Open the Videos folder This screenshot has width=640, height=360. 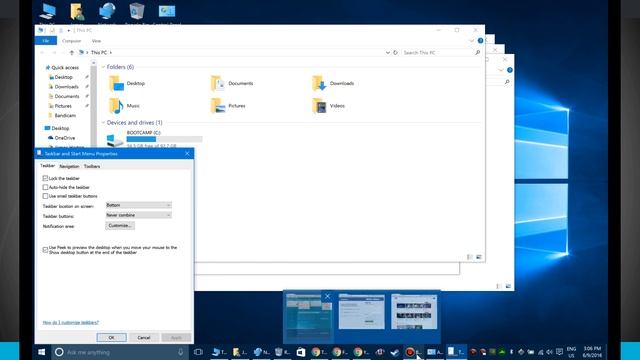tap(329, 106)
